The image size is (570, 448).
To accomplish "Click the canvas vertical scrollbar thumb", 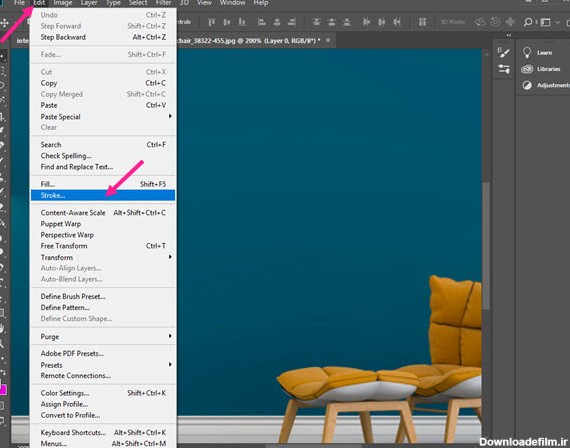I will 486,245.
